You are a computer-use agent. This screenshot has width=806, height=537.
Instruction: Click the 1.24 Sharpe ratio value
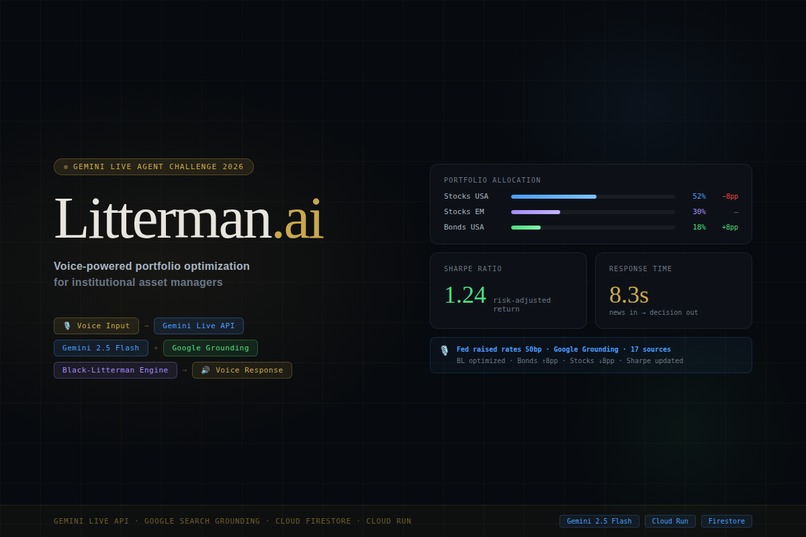(465, 295)
